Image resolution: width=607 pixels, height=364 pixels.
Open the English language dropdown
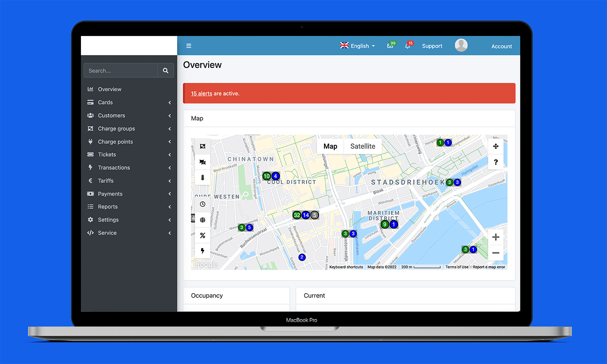point(358,46)
